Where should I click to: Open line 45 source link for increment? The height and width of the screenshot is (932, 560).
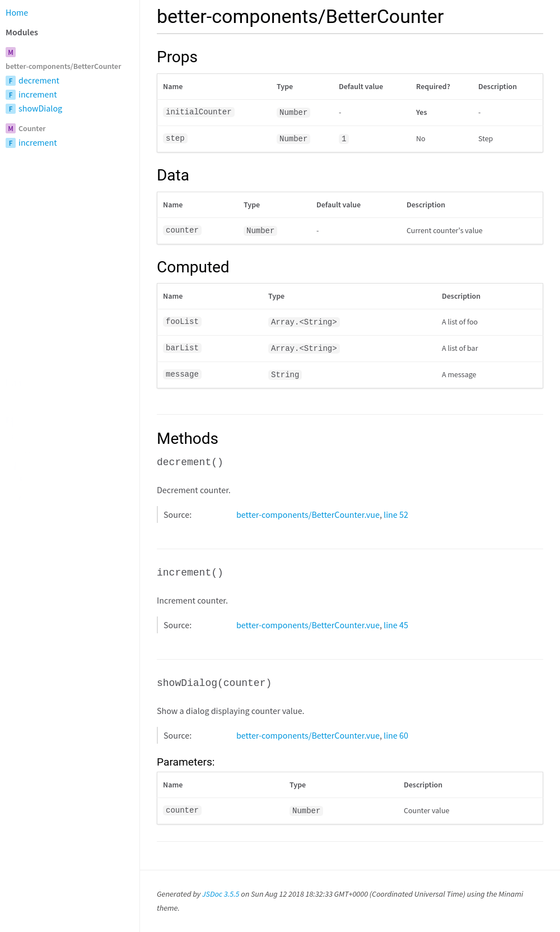tap(395, 625)
